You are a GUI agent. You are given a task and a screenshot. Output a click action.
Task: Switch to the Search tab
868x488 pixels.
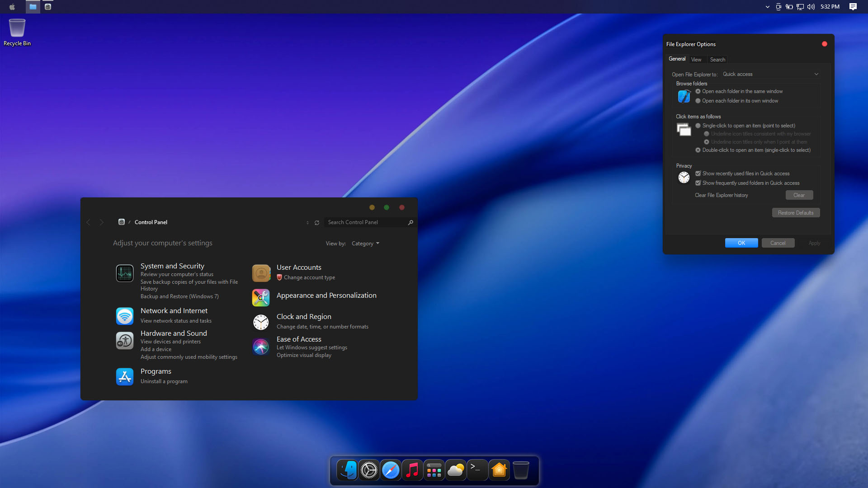pos(718,59)
